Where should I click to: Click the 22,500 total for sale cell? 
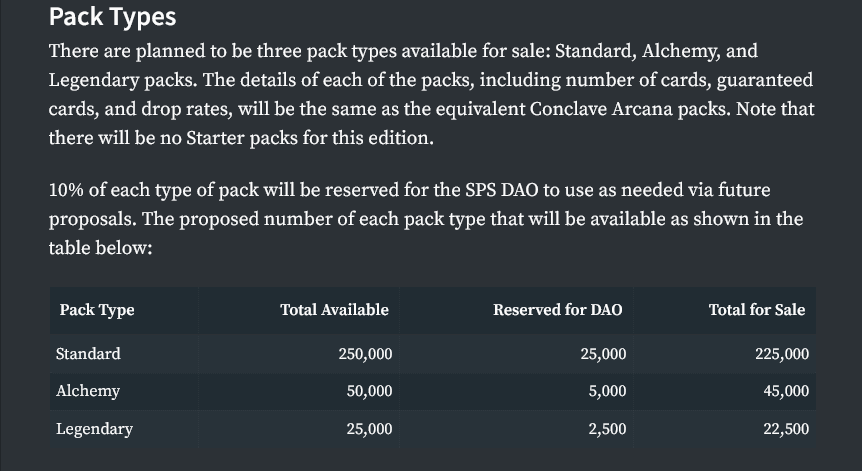pos(786,429)
